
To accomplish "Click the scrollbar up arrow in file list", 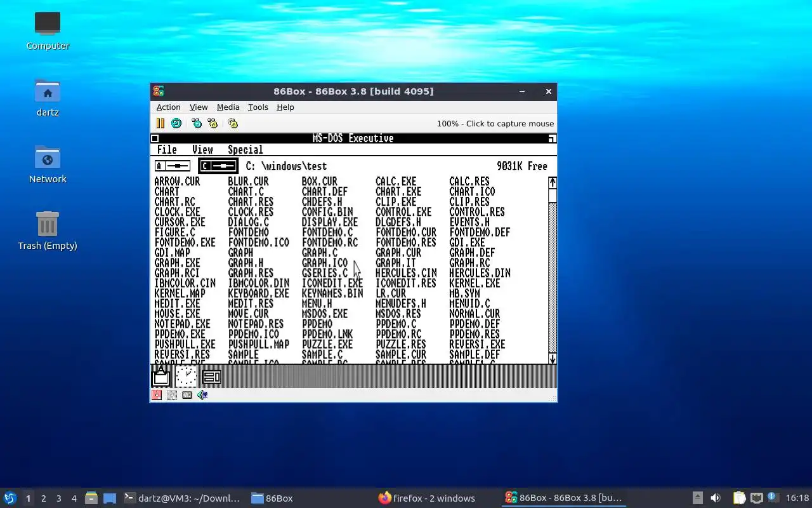I will click(553, 182).
